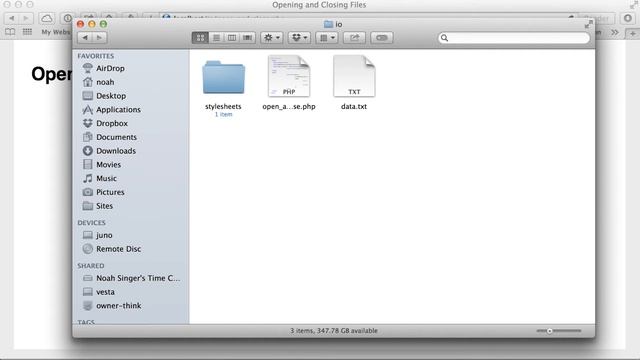Screen dimensions: 640x360
Task: Select the data.txt file
Action: [354, 76]
